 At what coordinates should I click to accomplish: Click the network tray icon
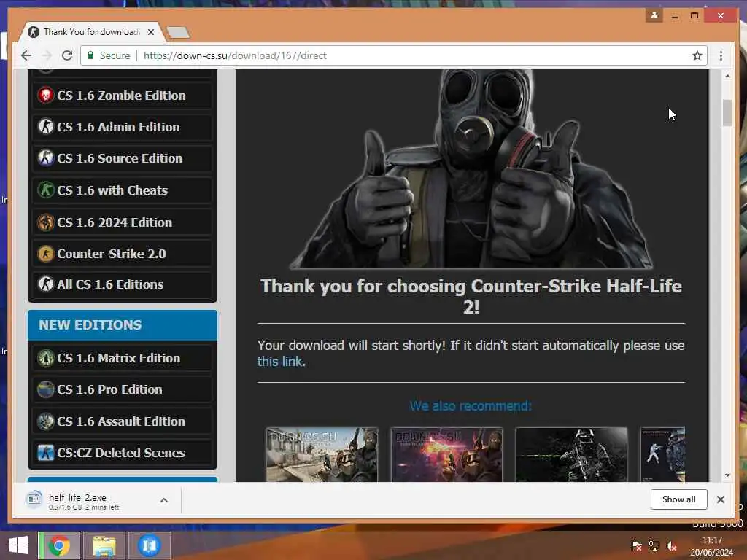pos(654,545)
